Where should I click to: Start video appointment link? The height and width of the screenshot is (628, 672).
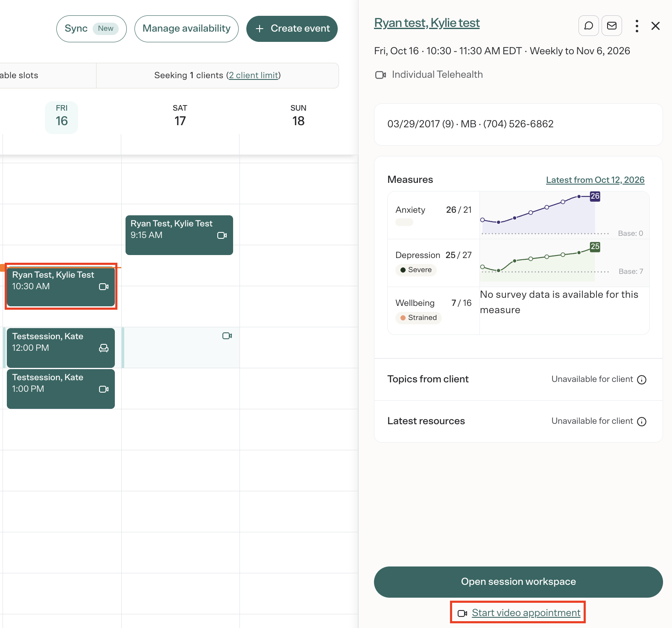[x=526, y=613]
